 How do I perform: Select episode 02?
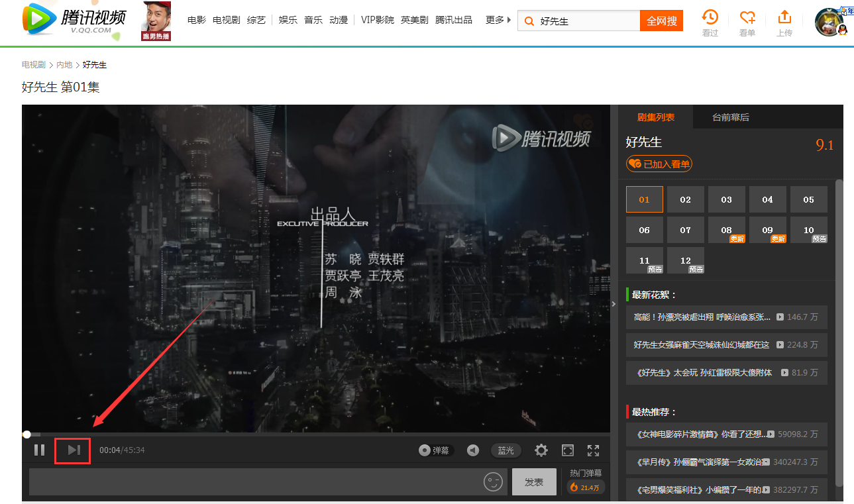tap(686, 199)
